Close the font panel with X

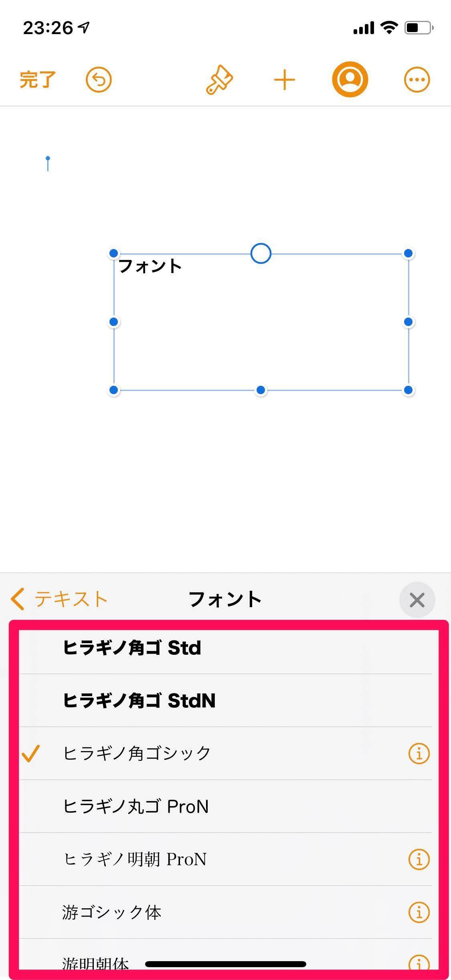pyautogui.click(x=417, y=600)
